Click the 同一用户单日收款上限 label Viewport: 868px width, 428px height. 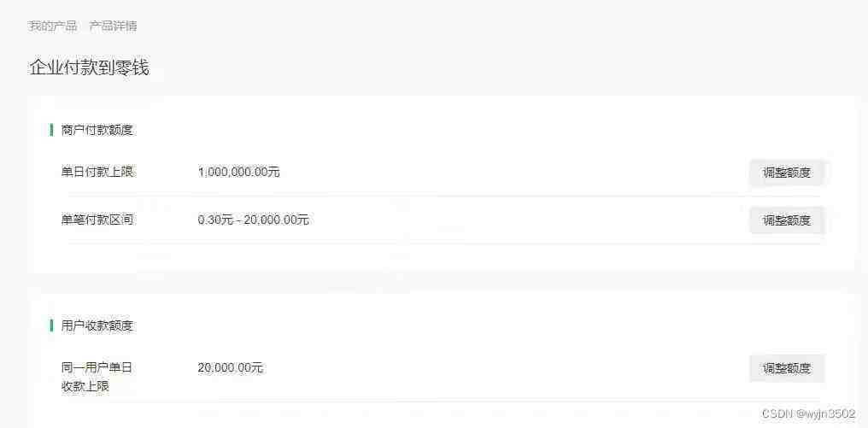coord(97,376)
